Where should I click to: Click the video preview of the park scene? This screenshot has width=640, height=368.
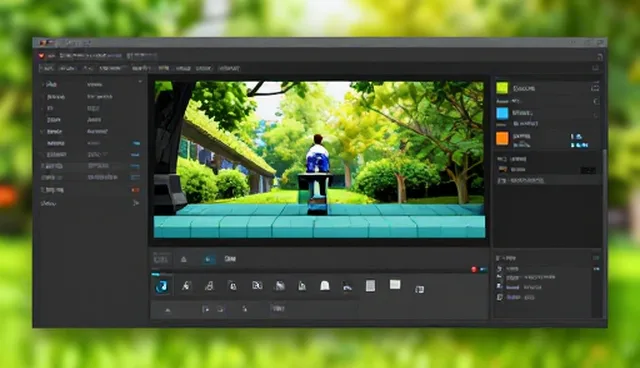pyautogui.click(x=319, y=159)
